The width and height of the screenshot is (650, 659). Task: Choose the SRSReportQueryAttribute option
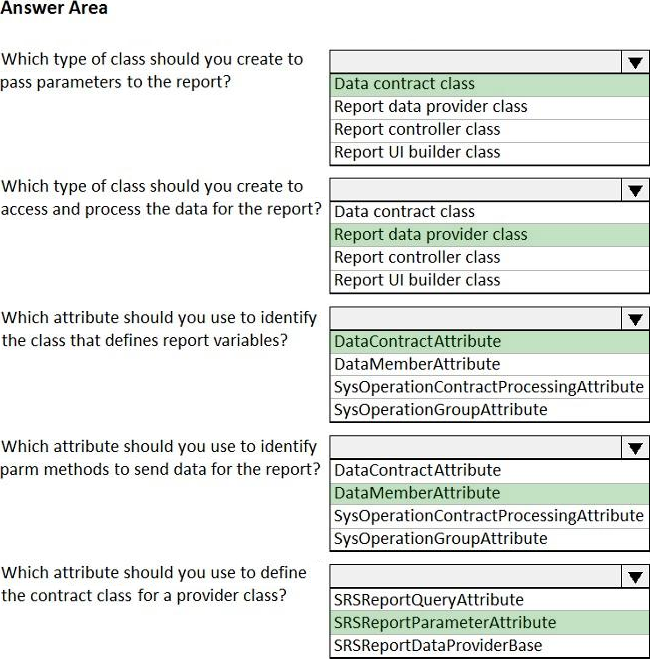[429, 600]
